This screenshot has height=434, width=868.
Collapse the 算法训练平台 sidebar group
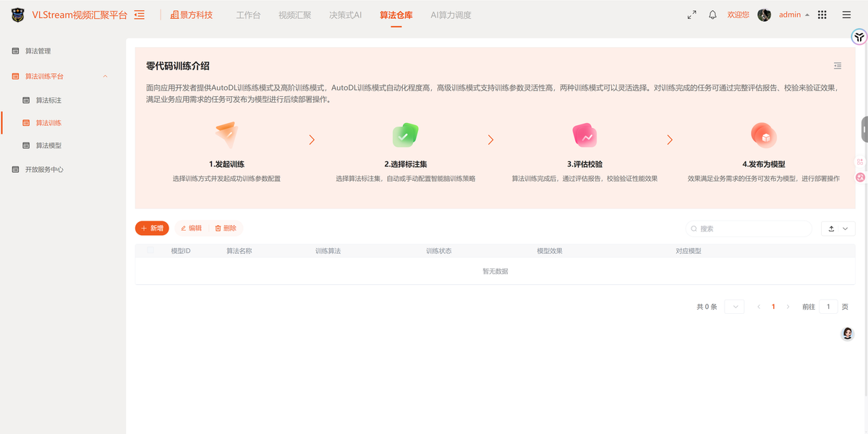(x=105, y=76)
